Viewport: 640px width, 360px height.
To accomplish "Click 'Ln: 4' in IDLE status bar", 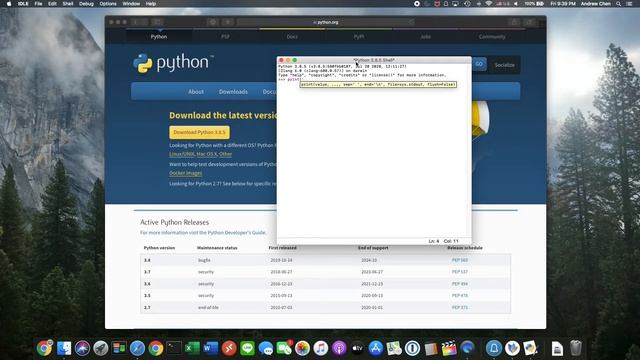I will coord(434,241).
